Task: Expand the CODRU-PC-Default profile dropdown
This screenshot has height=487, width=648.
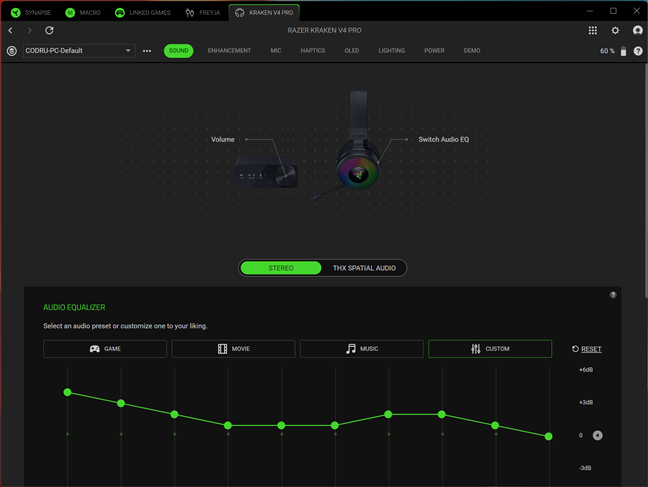Action: tap(128, 51)
